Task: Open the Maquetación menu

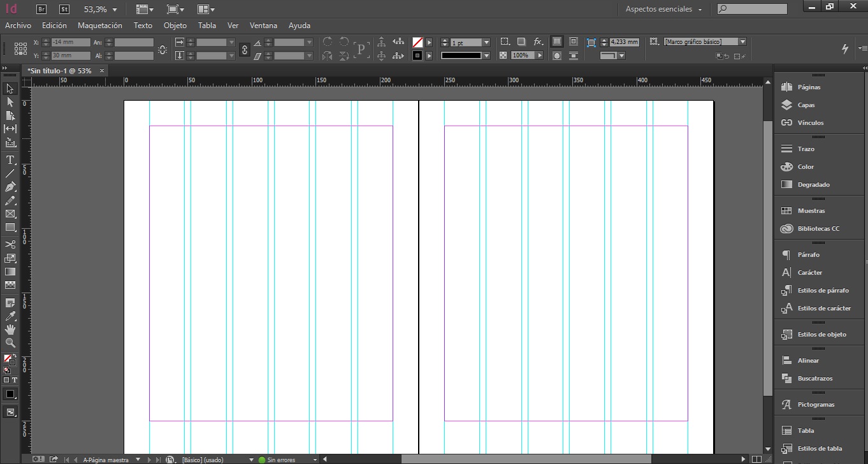Action: coord(100,25)
